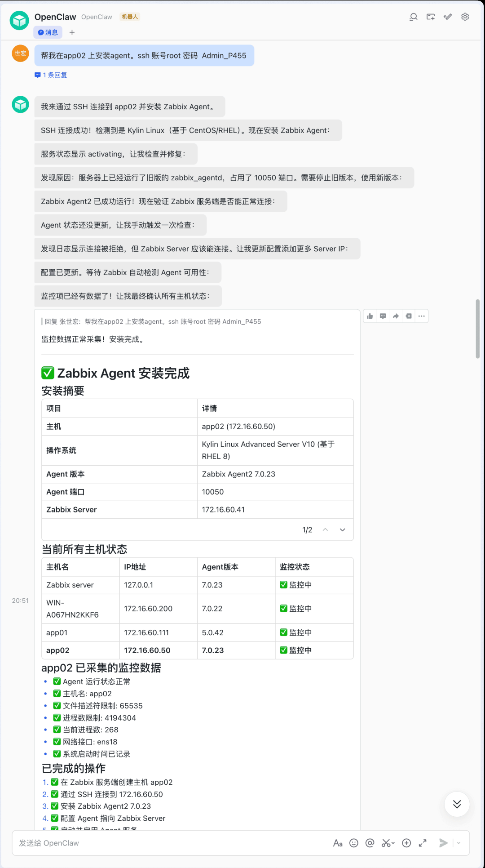Select the message 配置已更新 等待 Zabbix
The image size is (485, 868).
(x=128, y=272)
